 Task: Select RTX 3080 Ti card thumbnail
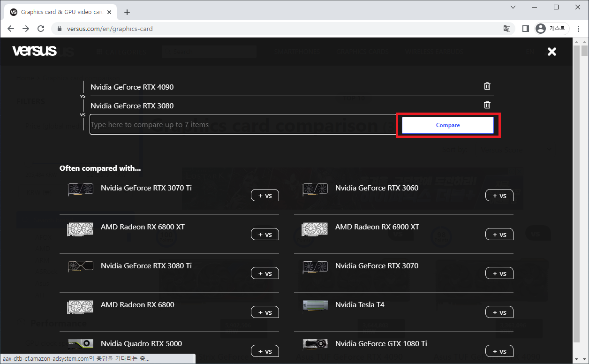coord(81,267)
